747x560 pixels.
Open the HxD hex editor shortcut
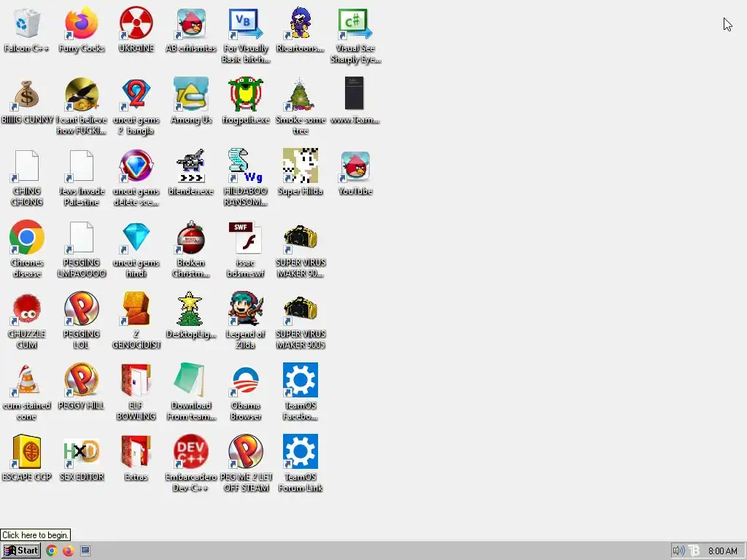[82, 451]
